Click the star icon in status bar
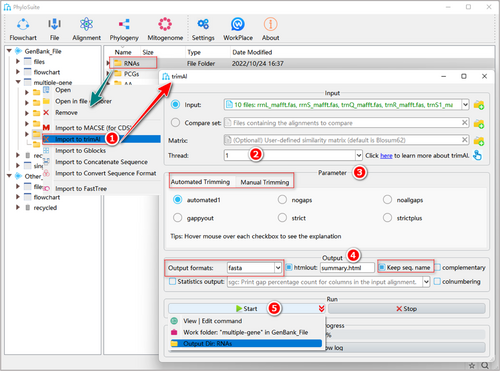This screenshot has height=371, width=500. point(472,366)
